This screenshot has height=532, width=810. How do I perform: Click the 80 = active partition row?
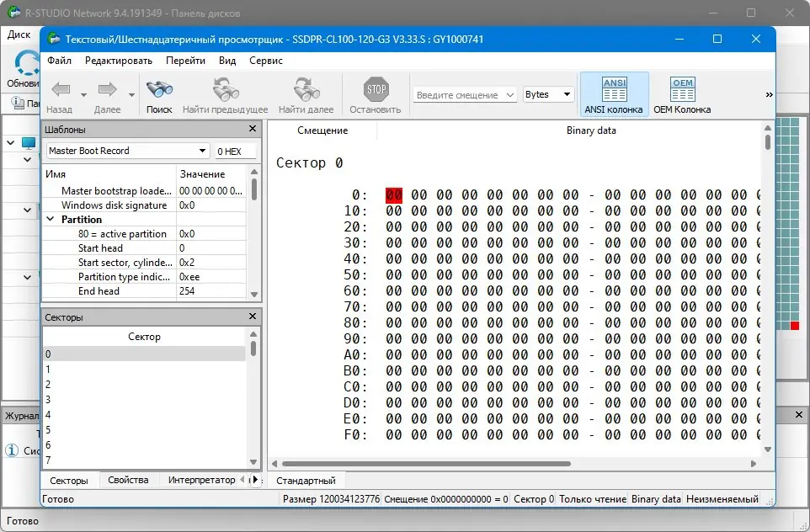coord(145,233)
